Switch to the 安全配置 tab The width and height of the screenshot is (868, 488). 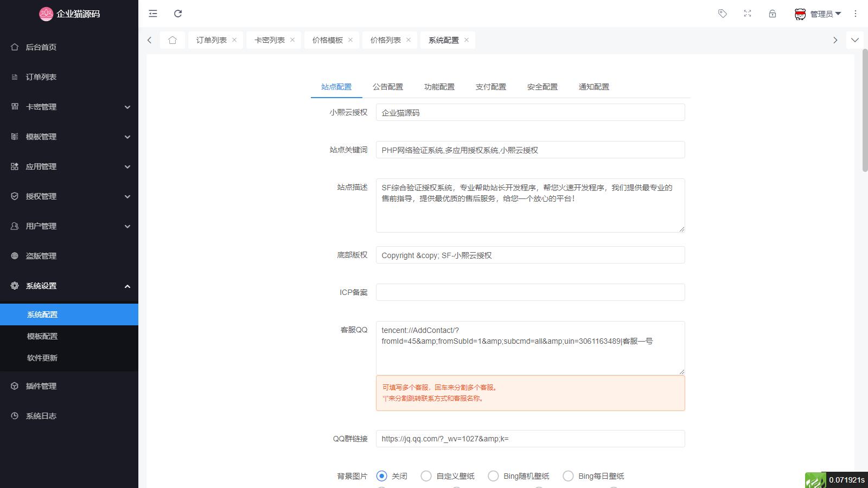coord(542,87)
